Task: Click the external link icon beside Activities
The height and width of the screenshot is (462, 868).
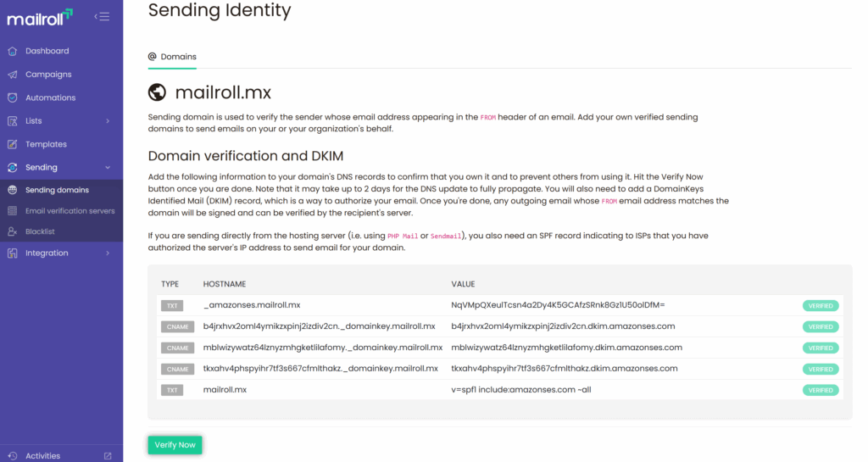Action: pos(108,455)
